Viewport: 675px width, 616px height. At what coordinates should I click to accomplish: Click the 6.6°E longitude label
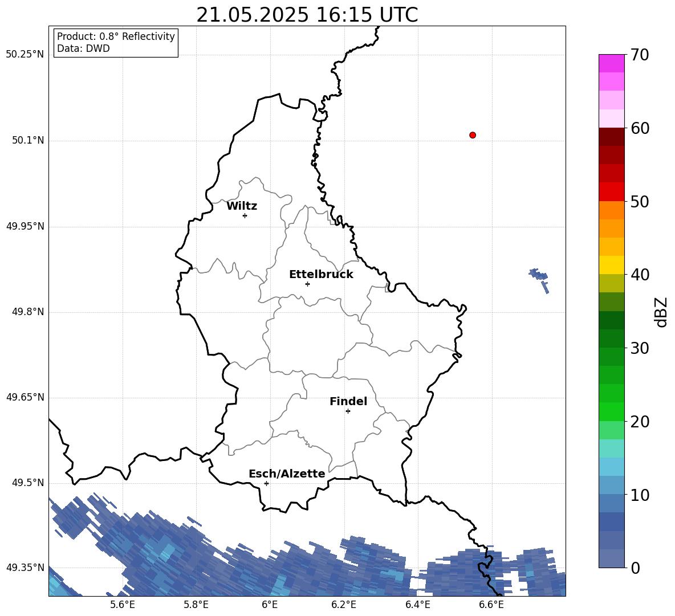(x=491, y=605)
